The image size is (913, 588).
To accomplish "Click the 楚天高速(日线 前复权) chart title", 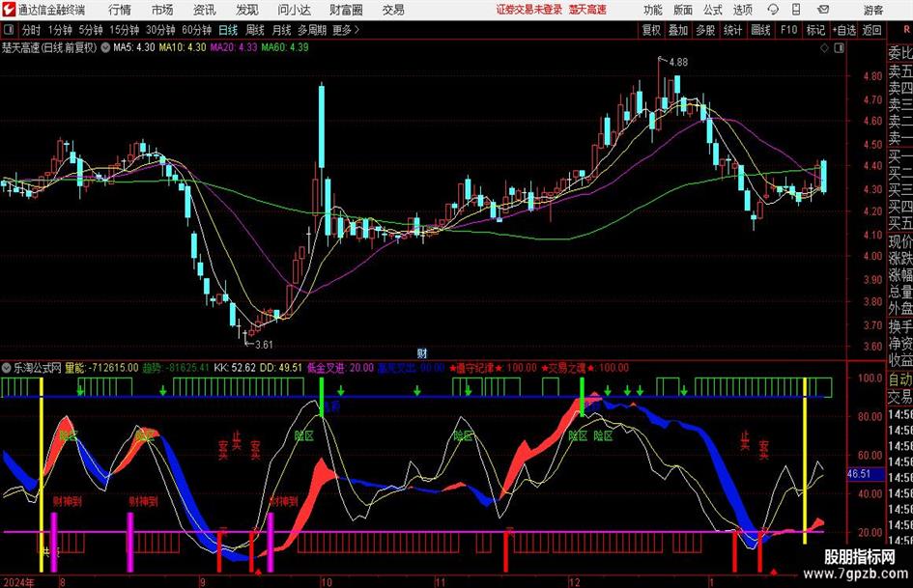I will 49,47.
